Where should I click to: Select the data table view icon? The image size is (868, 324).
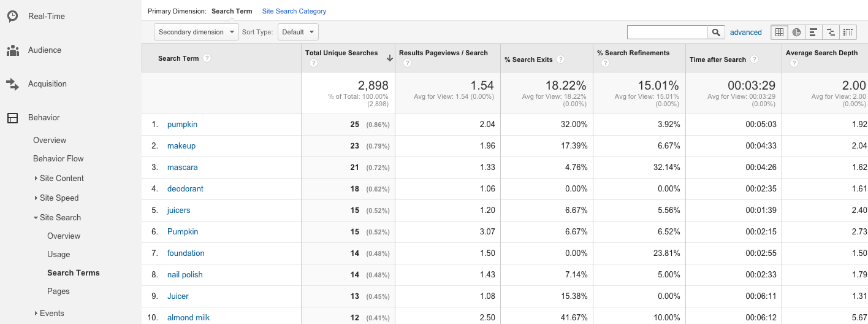coord(779,33)
